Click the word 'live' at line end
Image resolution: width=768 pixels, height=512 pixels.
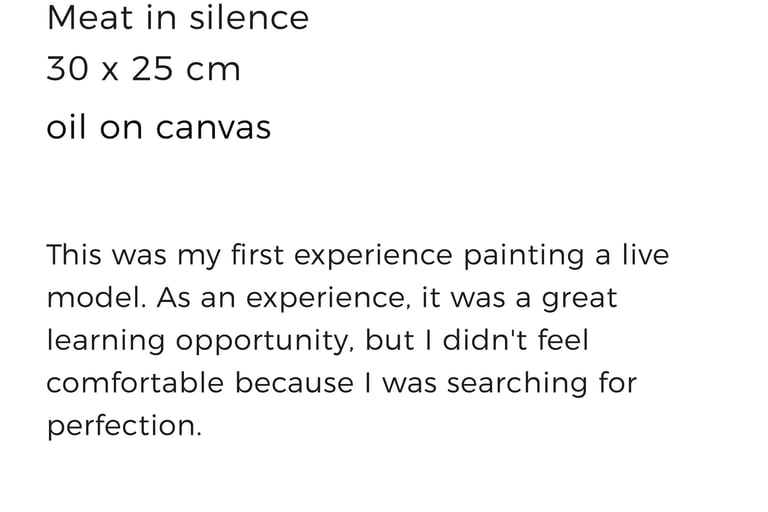[x=645, y=255]
